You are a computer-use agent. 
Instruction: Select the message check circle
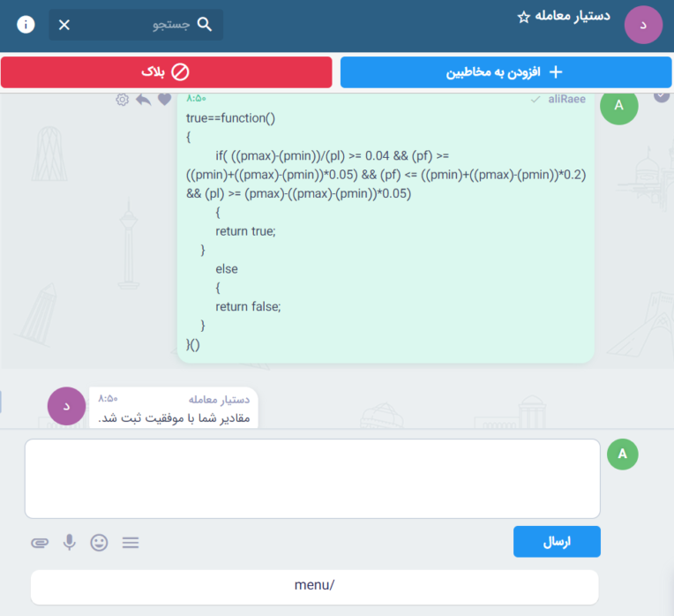[662, 96]
